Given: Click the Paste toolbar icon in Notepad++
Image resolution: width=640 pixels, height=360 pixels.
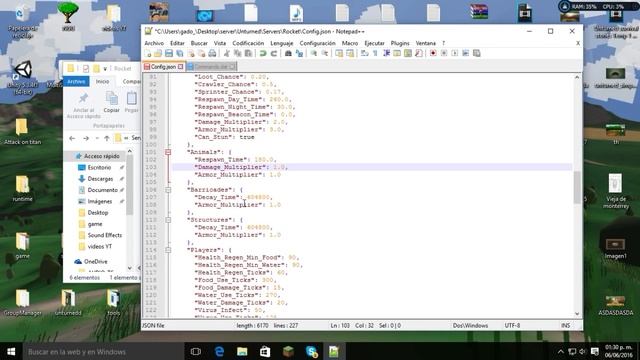Looking at the screenshot, I should coord(248,53).
